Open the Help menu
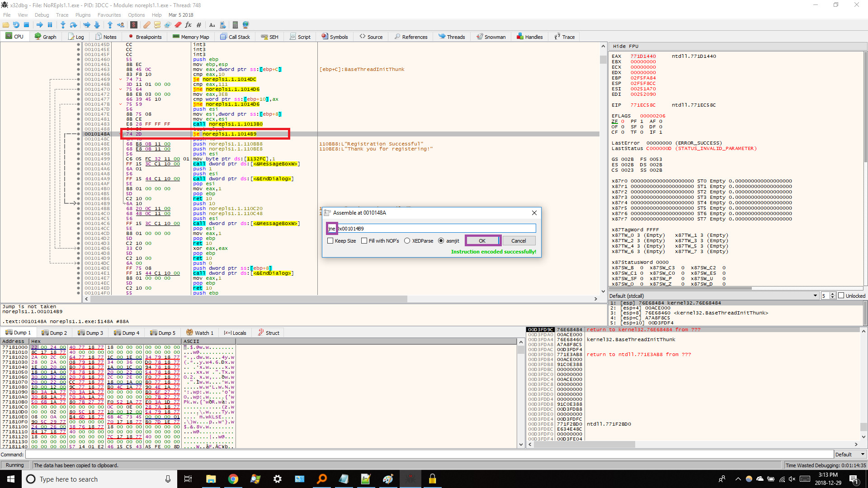 157,15
